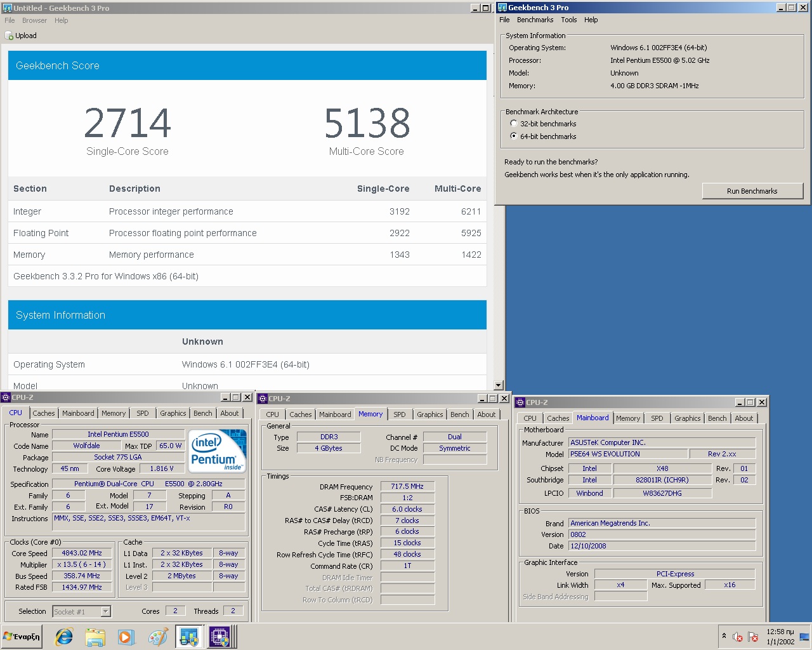Open File menu in Untitled Geekbench window
This screenshot has width=812, height=650.
click(10, 20)
